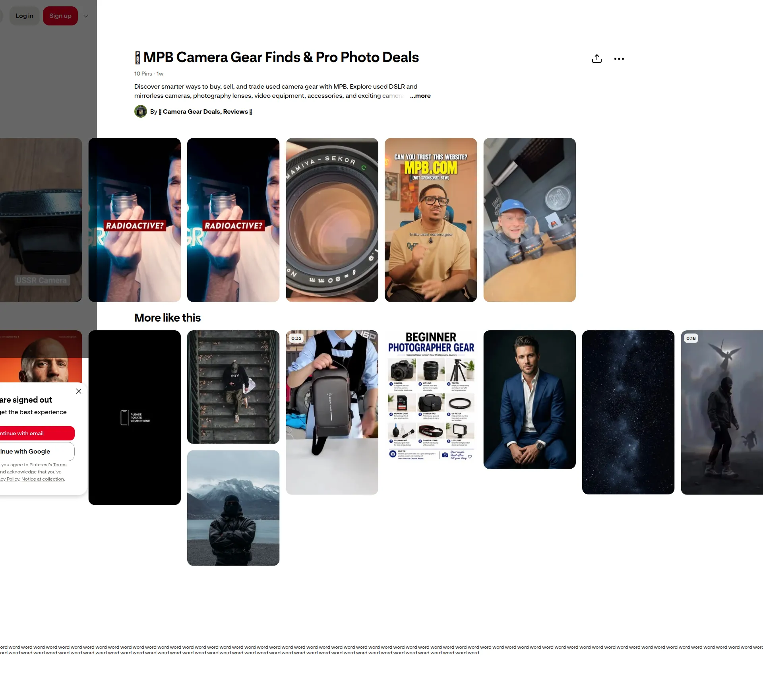Click the Sign up button
The image size is (763, 700).
60,16
